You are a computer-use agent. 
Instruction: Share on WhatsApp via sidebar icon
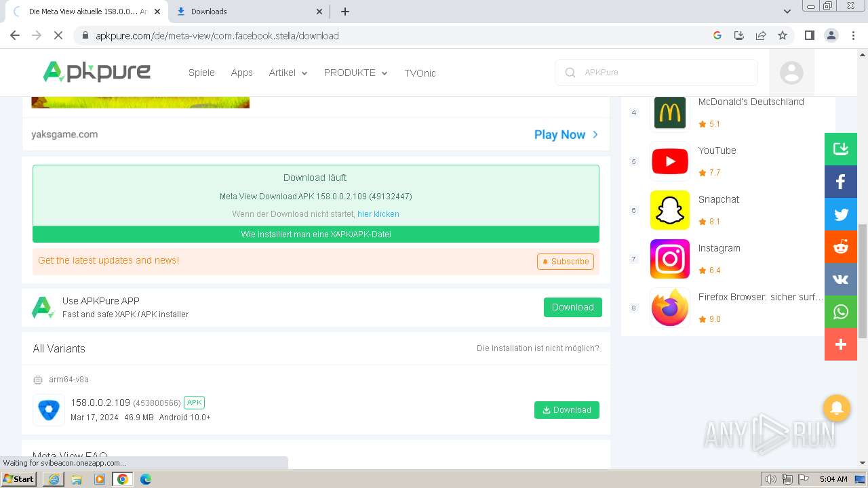point(841,312)
